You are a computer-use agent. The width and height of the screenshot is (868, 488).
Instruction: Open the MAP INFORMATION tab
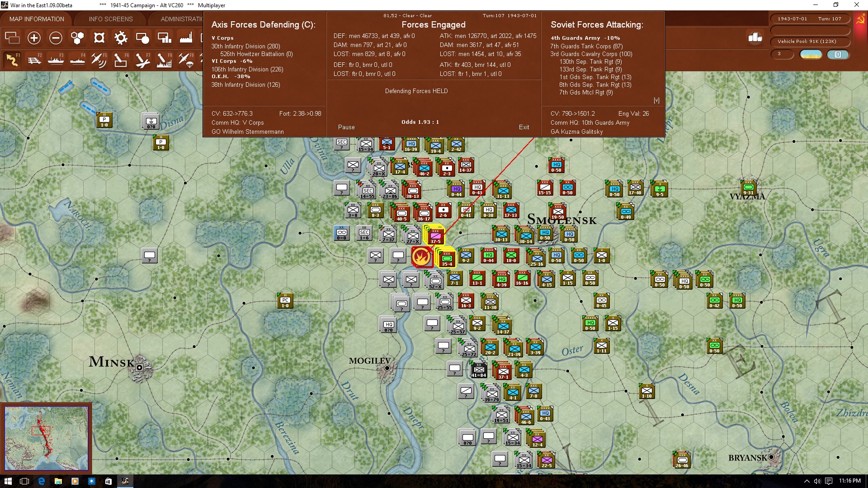pos(37,19)
